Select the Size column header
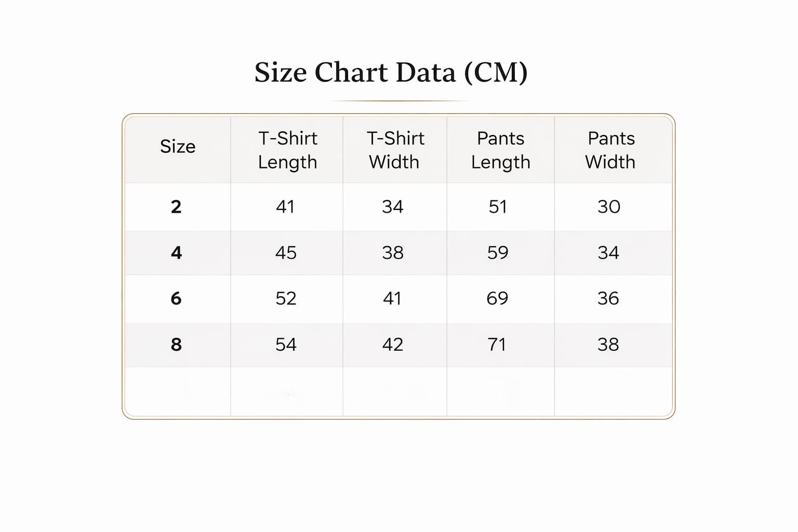 coord(178,147)
